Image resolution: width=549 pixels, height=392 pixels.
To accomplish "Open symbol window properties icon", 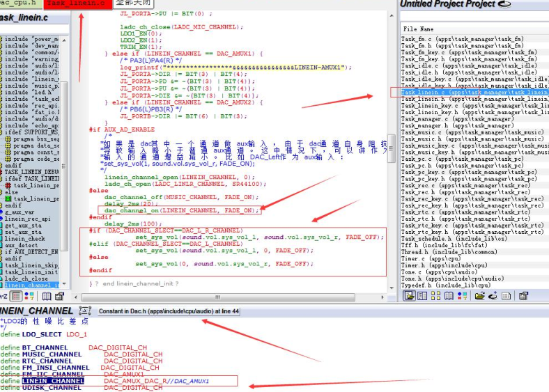I will (x=59, y=297).
